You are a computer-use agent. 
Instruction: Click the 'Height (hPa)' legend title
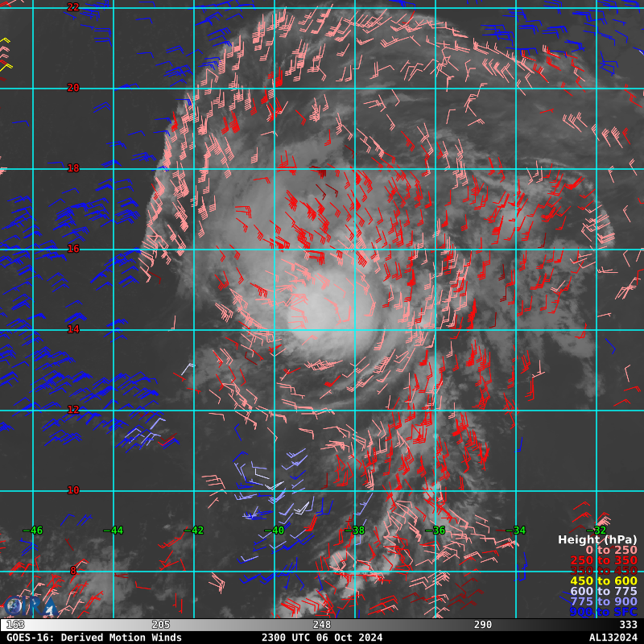point(597,539)
